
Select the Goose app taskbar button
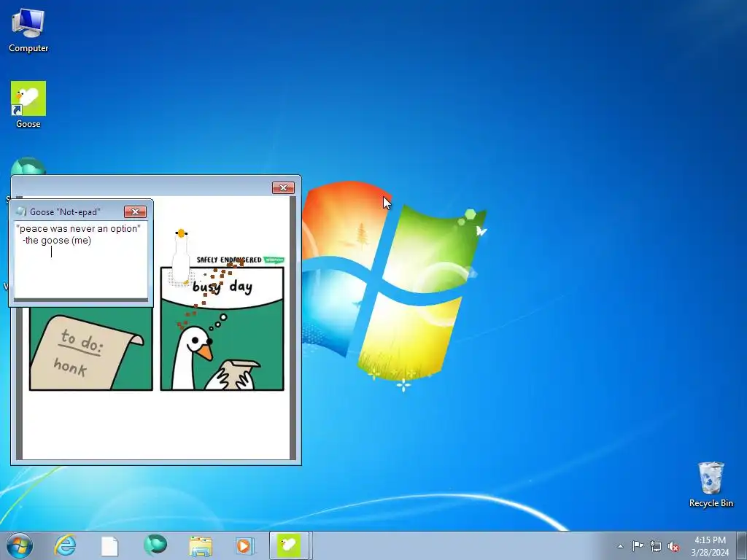289,545
